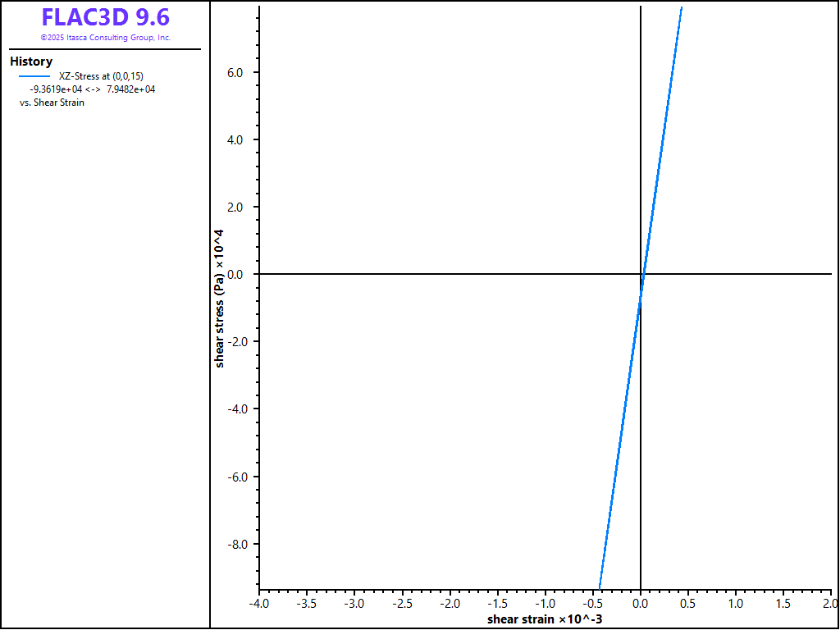Open the Itasca Consulting Group copyright text
Viewport: 840px width, 630px height.
pos(105,38)
